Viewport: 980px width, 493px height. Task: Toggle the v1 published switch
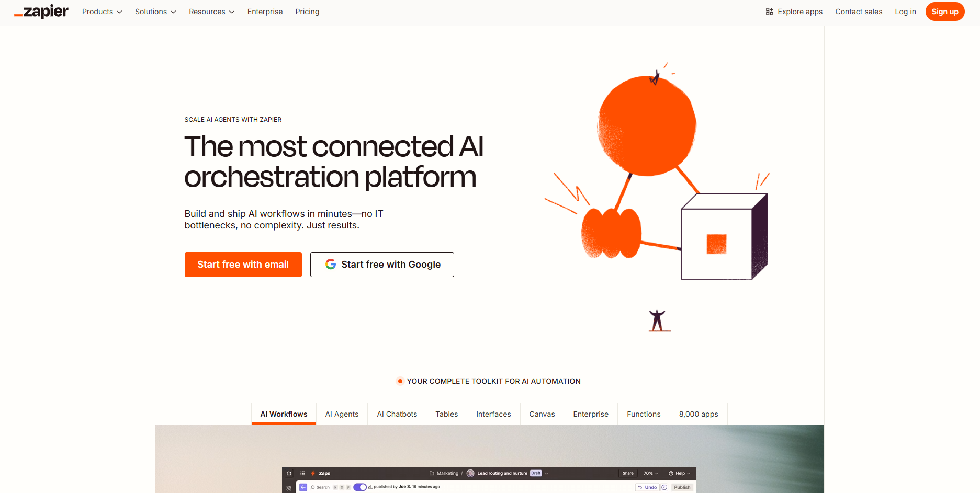[x=360, y=487]
